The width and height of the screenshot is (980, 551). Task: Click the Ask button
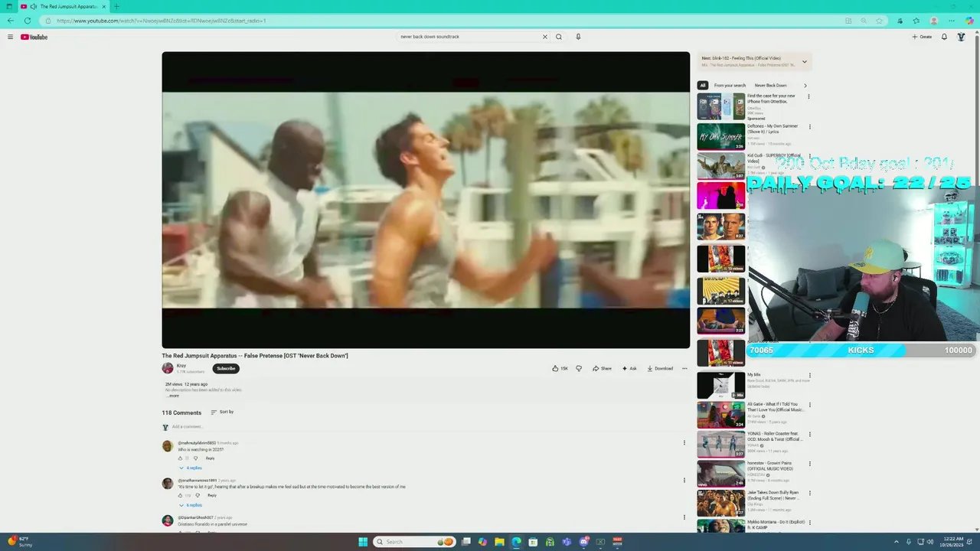tap(629, 368)
